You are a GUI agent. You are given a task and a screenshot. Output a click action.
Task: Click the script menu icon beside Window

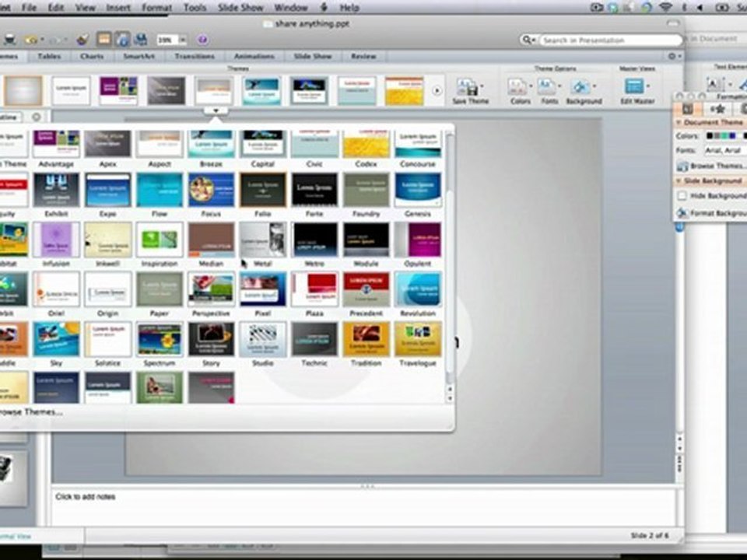pyautogui.click(x=324, y=8)
